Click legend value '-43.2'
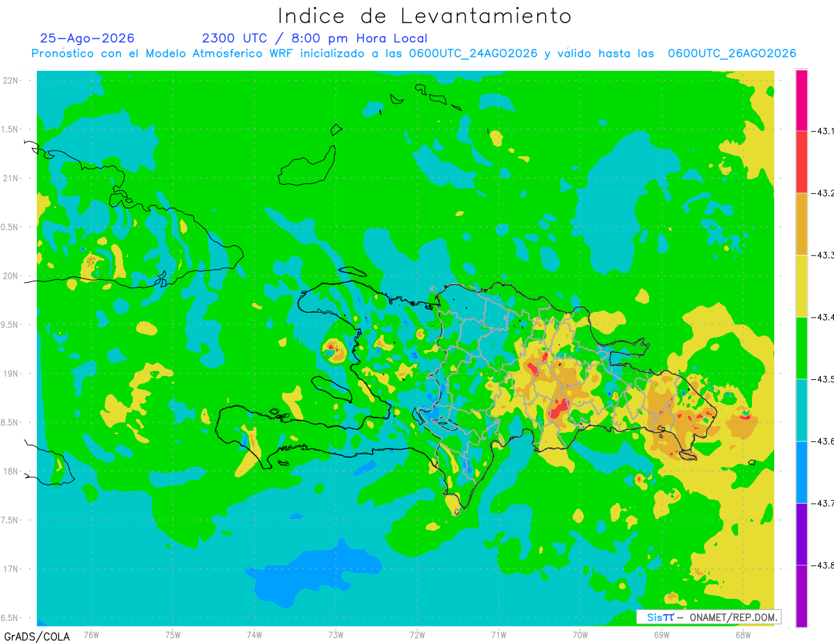Image resolution: width=834 pixels, height=644 pixels. (x=822, y=193)
